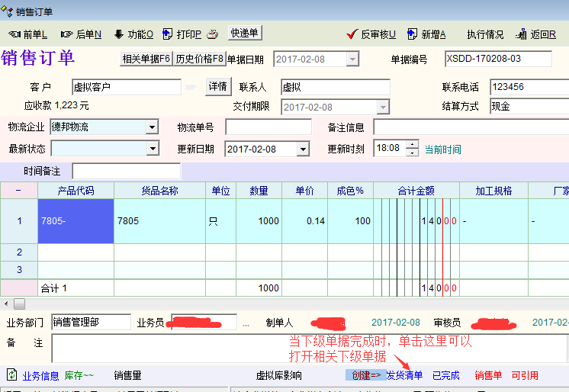Click the 业务信息 refresh icon
This screenshot has width=569, height=392.
click(11, 375)
